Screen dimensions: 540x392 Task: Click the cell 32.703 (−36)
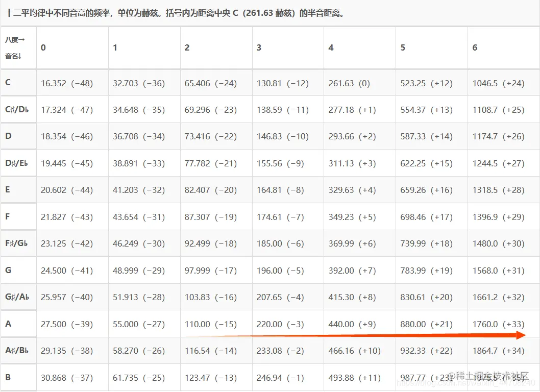tap(144, 83)
